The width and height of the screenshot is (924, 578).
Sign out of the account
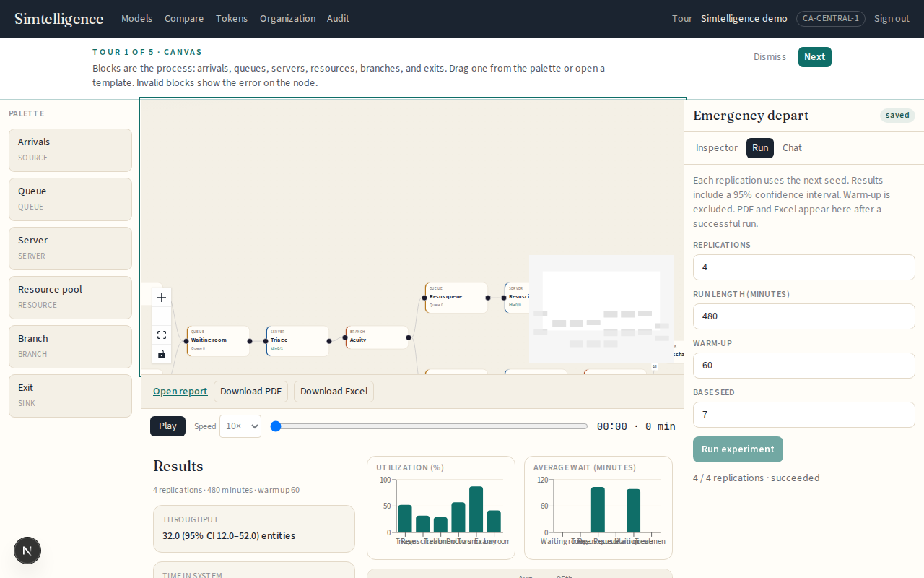click(892, 19)
